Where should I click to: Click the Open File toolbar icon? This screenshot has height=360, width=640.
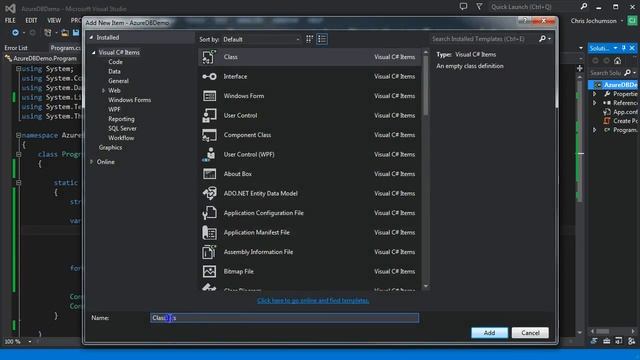(x=64, y=33)
